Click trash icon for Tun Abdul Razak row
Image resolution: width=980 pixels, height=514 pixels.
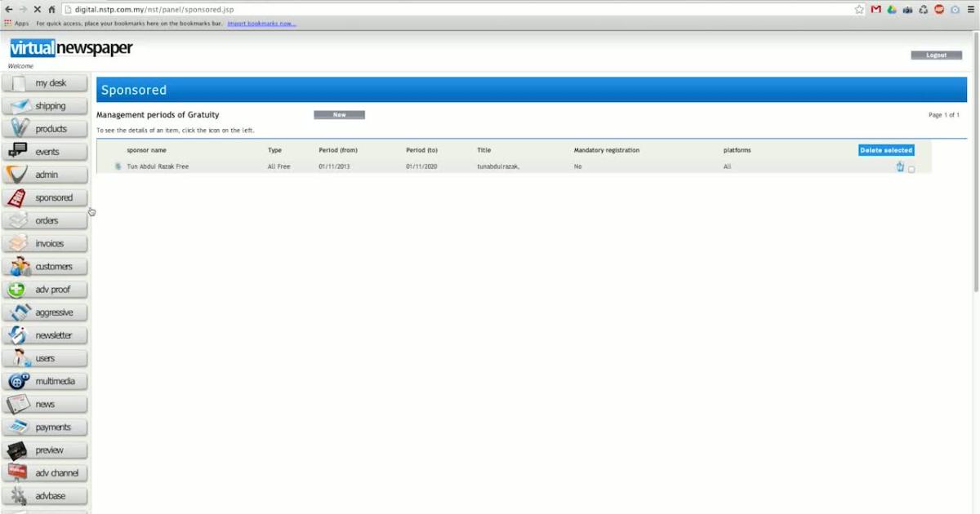[x=900, y=167]
